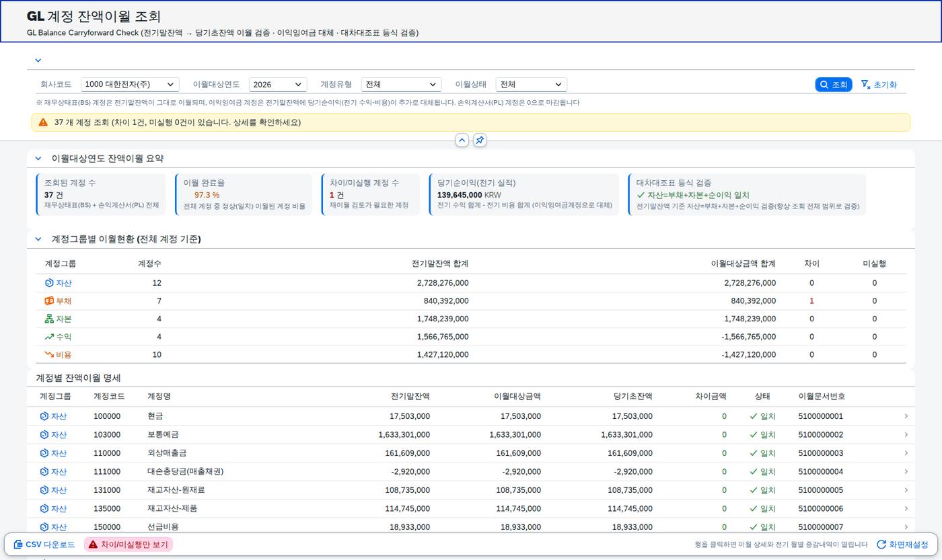942x560 pixels.
Task: Click the 차이금액 column header
Action: pyautogui.click(x=711, y=397)
